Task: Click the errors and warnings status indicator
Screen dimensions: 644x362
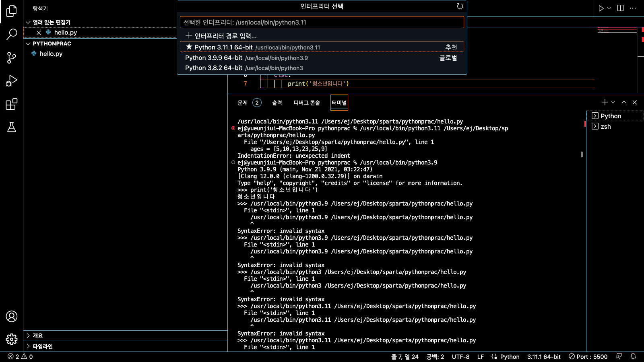Action: (x=21, y=356)
